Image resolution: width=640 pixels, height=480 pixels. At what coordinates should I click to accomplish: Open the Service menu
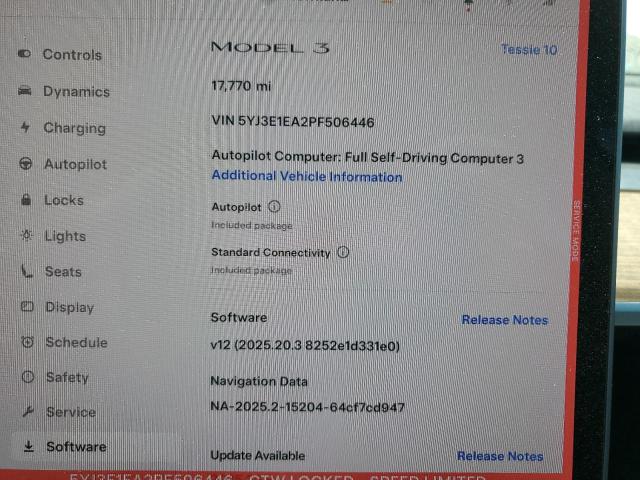(x=70, y=412)
